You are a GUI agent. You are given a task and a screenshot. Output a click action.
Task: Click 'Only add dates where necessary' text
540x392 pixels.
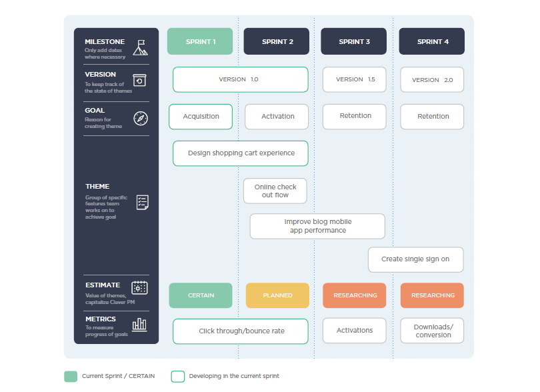[105, 54]
